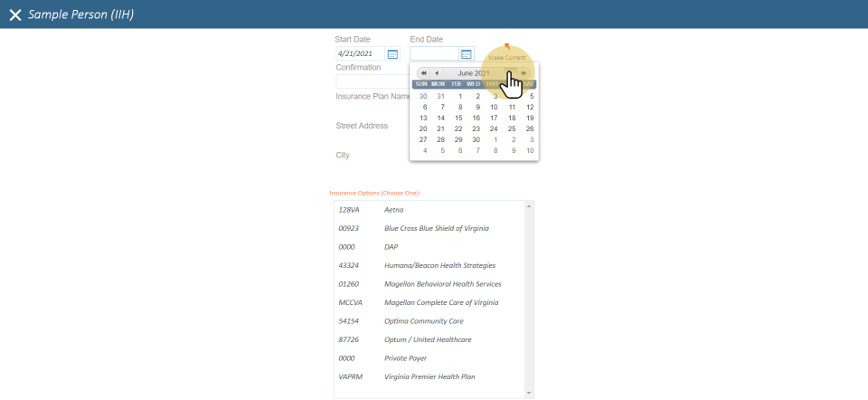Open the Start Date calendar picker

[392, 54]
